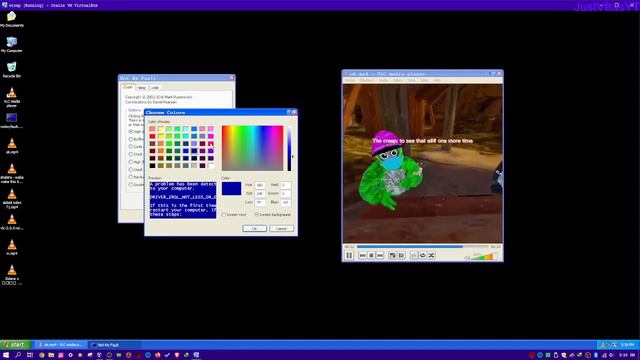Click the Sat value field
Viewport: 640px width, 360px height.
(260, 193)
